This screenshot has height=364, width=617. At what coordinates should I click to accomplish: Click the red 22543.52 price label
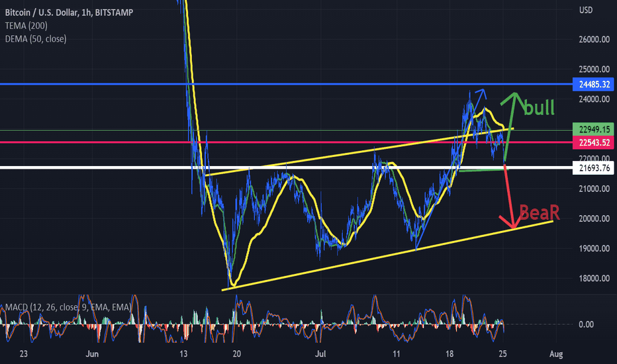[x=594, y=142]
